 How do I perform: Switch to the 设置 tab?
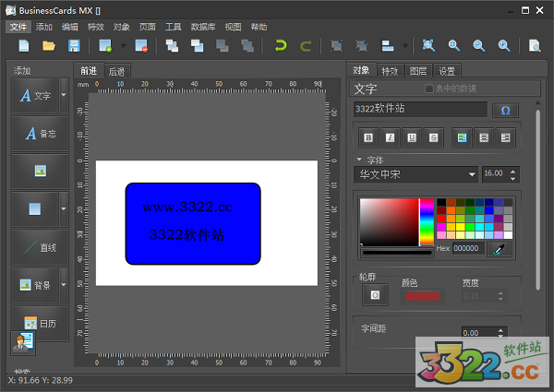(447, 71)
